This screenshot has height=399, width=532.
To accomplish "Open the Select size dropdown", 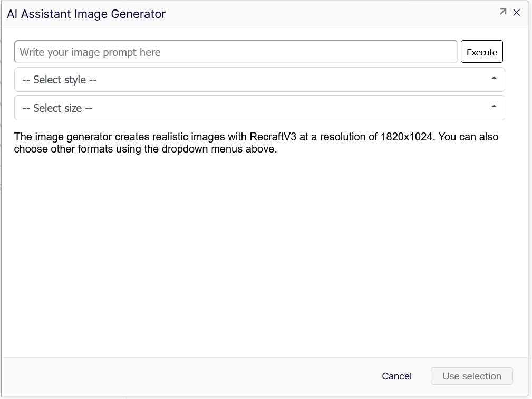I will tap(259, 108).
